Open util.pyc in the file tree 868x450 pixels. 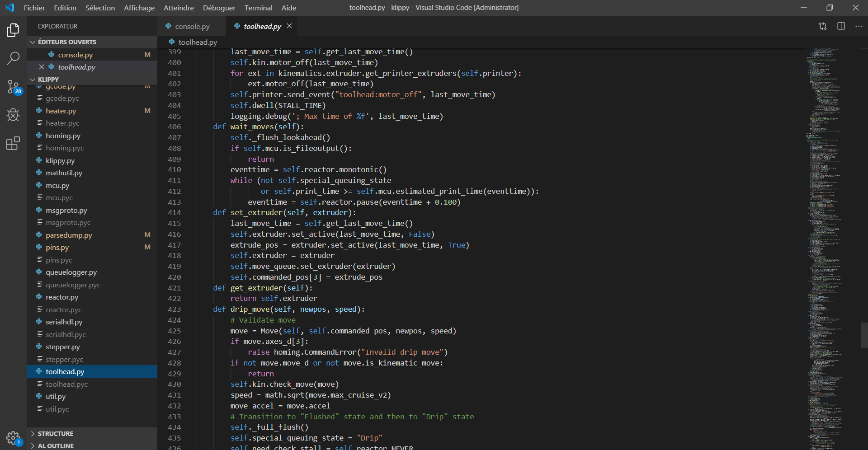coord(92,409)
